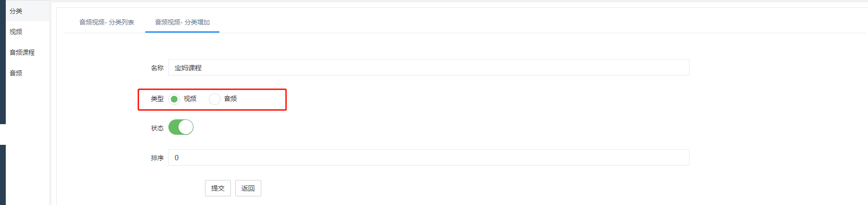Choose the 音频 type radio circle

pos(215,99)
